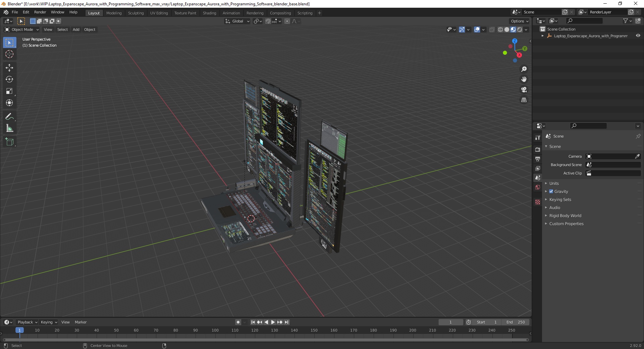
Task: Switch to the UV Editing workspace tab
Action: coord(159,13)
